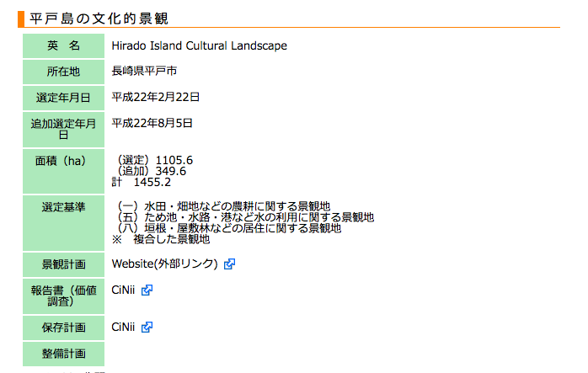Open external link icon for 保存計画 CiNii
The image size is (588, 373).
point(147,328)
